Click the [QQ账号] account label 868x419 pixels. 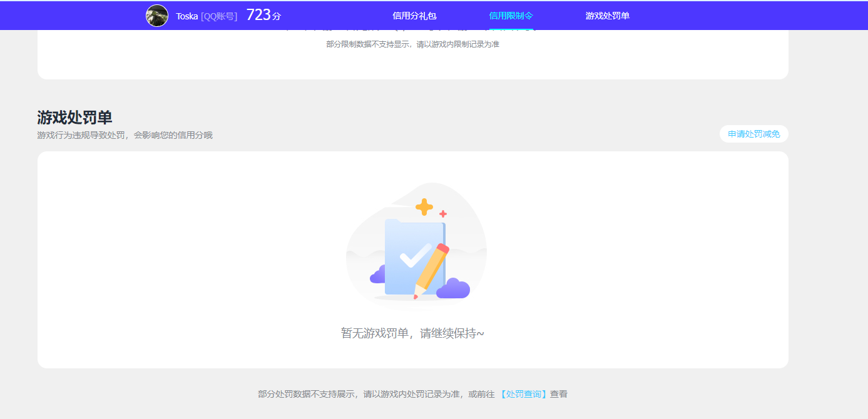[x=219, y=16]
